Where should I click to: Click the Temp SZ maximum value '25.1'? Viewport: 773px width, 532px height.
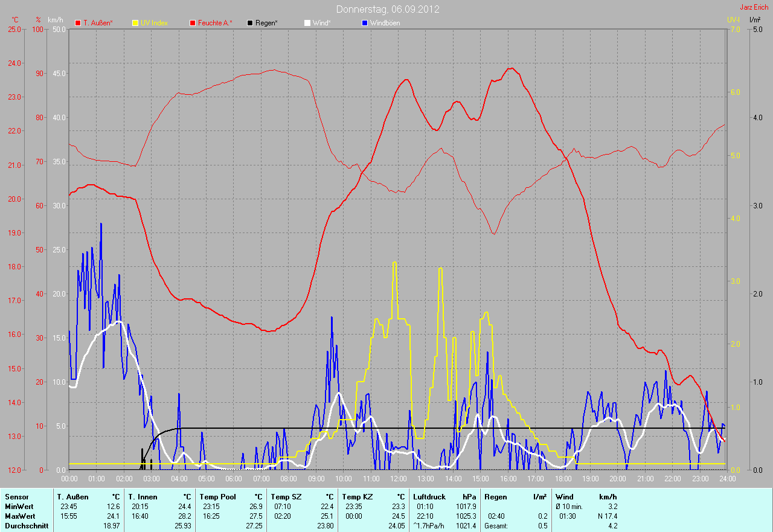(327, 516)
